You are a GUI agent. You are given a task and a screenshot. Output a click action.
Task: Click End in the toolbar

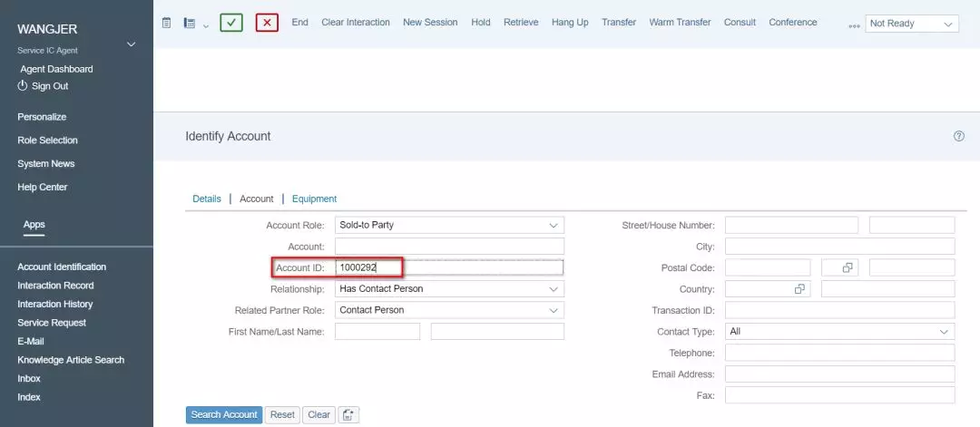300,23
